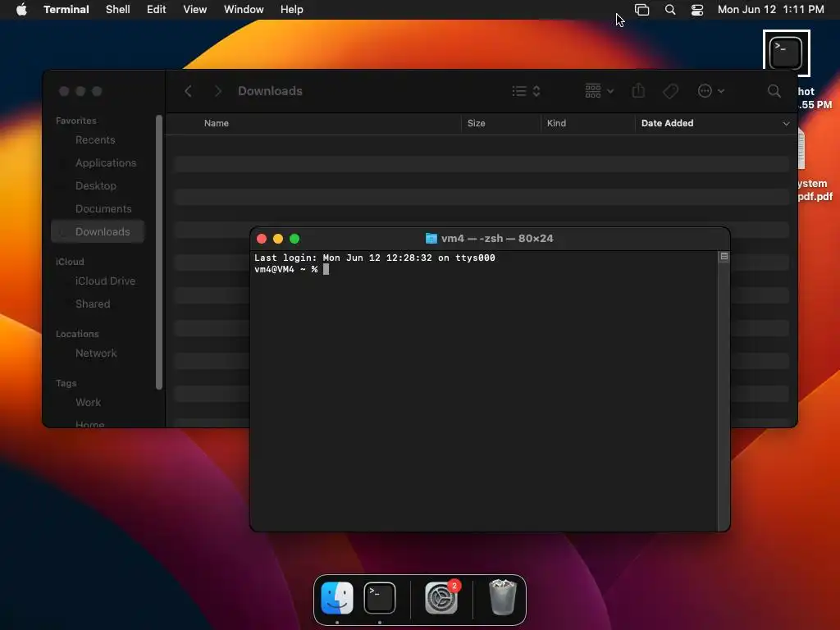Click the Terminal split pane icon
Viewport: 840px width, 630px height.
pyautogui.click(x=724, y=257)
